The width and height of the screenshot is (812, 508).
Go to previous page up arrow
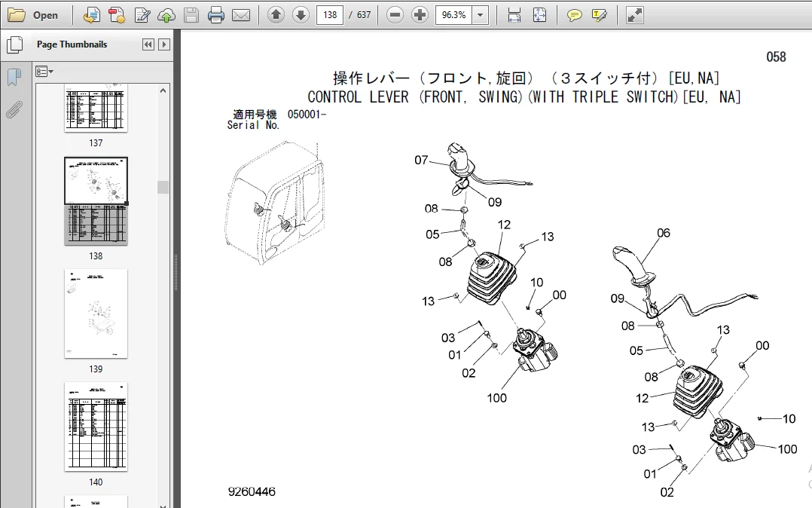click(x=276, y=15)
